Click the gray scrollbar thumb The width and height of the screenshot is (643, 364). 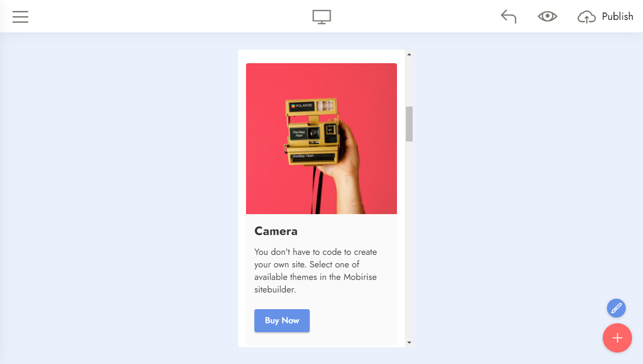[409, 124]
